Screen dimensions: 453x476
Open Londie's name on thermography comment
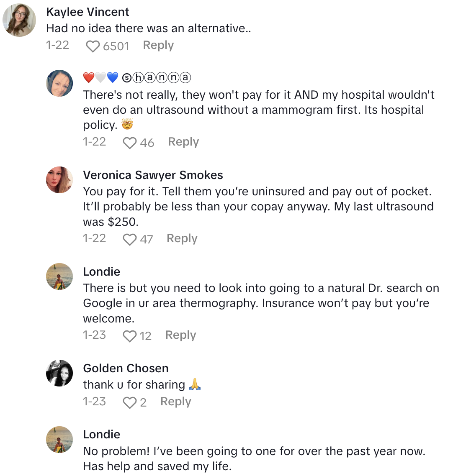(102, 271)
